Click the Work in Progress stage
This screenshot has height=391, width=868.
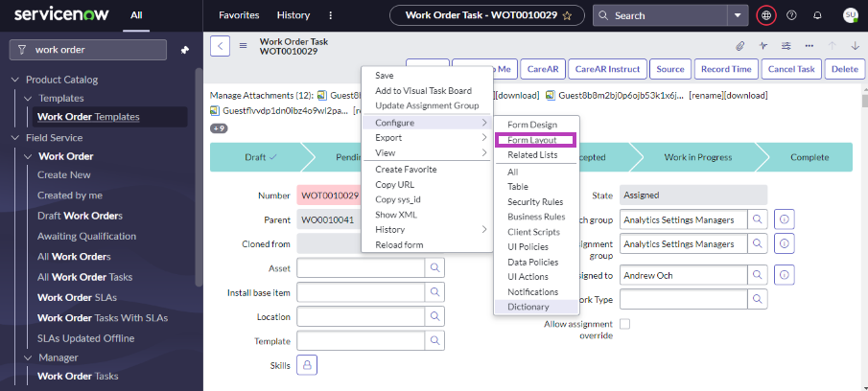pos(697,157)
